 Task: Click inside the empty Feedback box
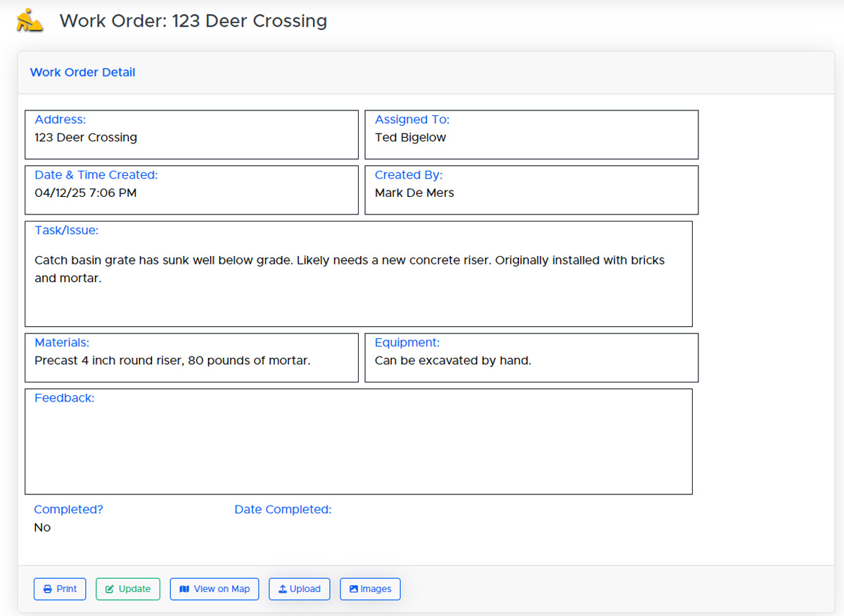click(358, 449)
